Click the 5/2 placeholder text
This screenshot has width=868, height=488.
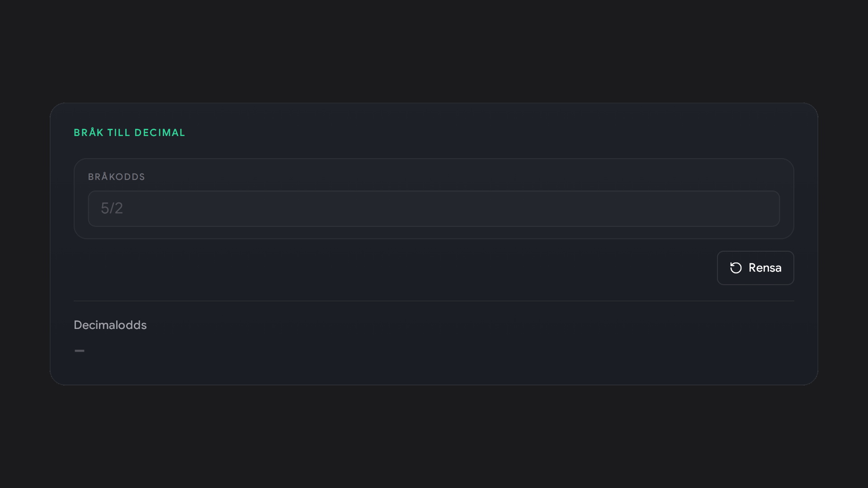(112, 208)
